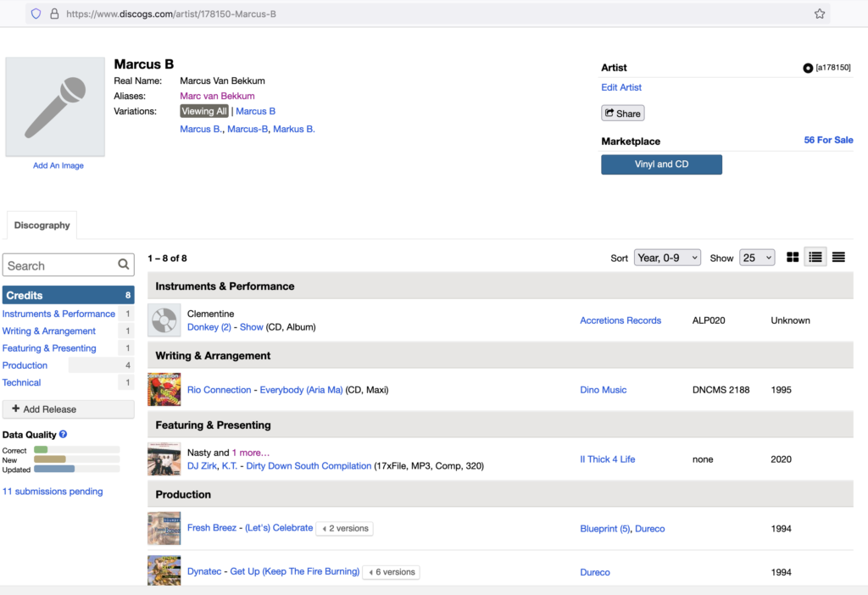Image resolution: width=868 pixels, height=595 pixels.
Task: Open the Edit Artist link
Action: point(621,87)
